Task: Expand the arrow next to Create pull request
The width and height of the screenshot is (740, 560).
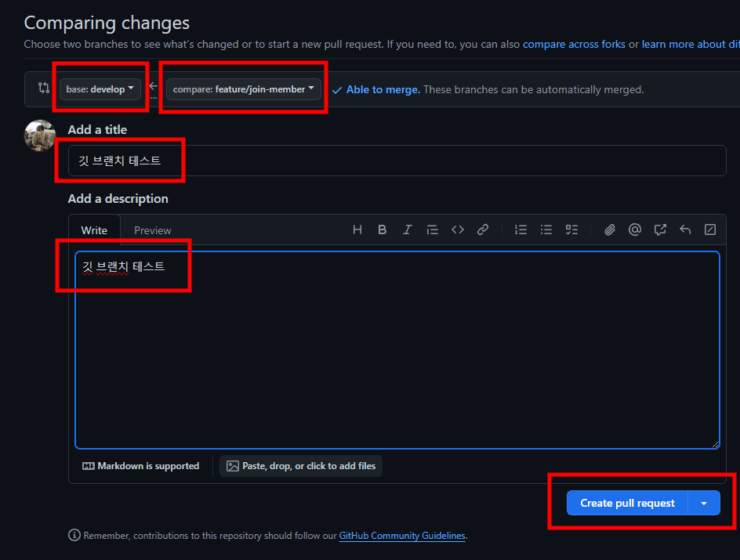Action: click(704, 503)
